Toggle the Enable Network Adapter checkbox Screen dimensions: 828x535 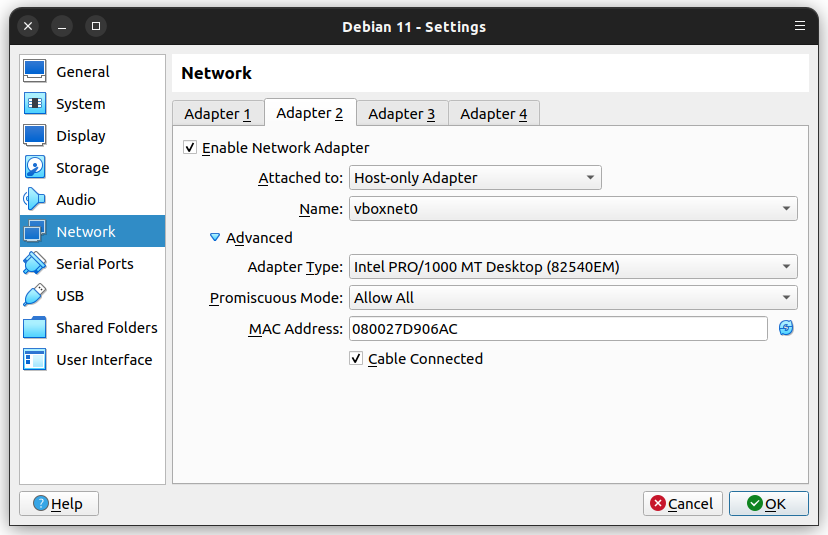(190, 147)
